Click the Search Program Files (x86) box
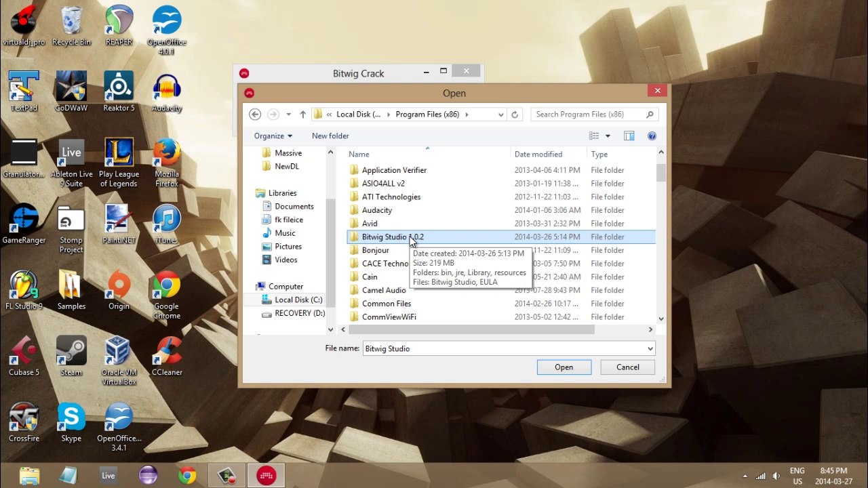 tap(595, 115)
